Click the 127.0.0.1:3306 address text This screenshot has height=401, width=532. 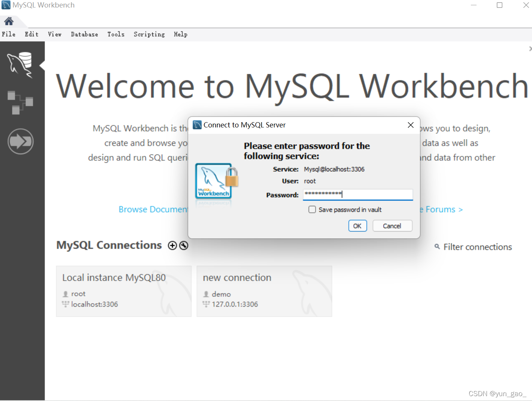click(235, 304)
